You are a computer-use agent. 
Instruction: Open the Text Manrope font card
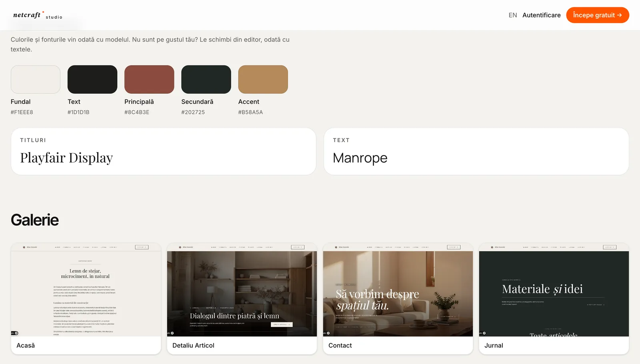pos(476,151)
